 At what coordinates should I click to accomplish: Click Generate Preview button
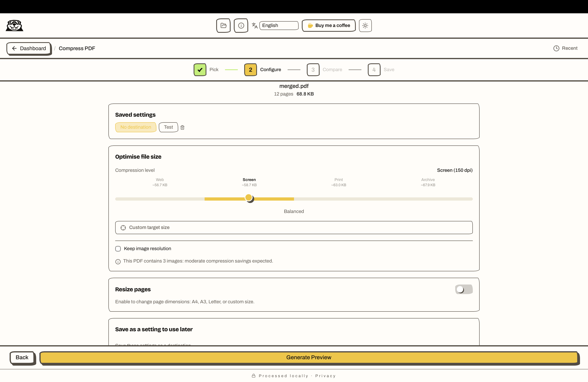(x=309, y=357)
